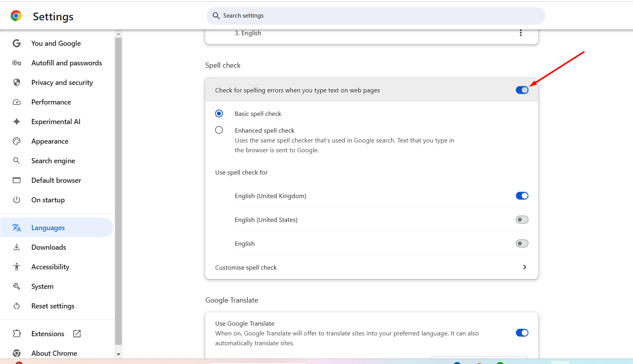Open Privacy and security section
The image size is (633, 364).
point(56,83)
